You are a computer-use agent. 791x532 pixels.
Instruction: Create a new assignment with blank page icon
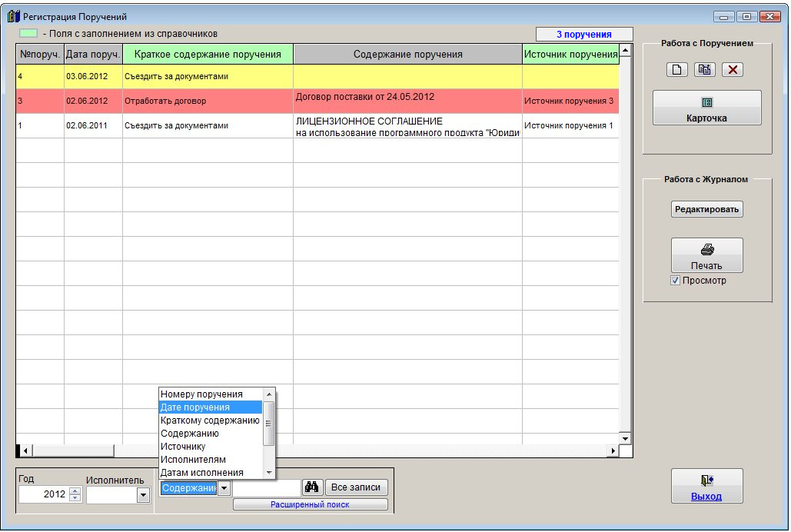(x=677, y=70)
